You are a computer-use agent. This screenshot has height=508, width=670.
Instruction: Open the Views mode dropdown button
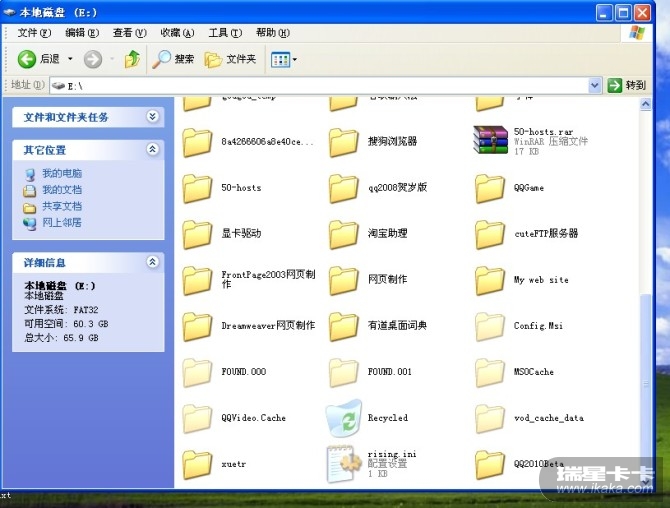pos(284,59)
